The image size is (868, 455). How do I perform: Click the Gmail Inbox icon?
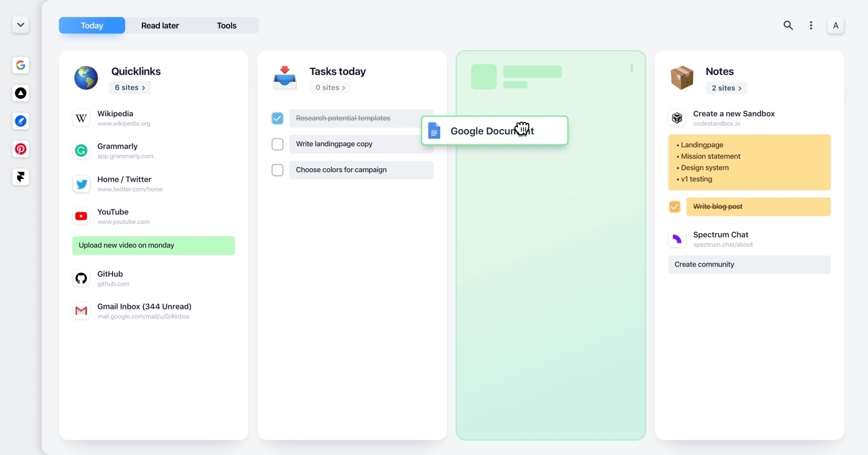pyautogui.click(x=81, y=311)
